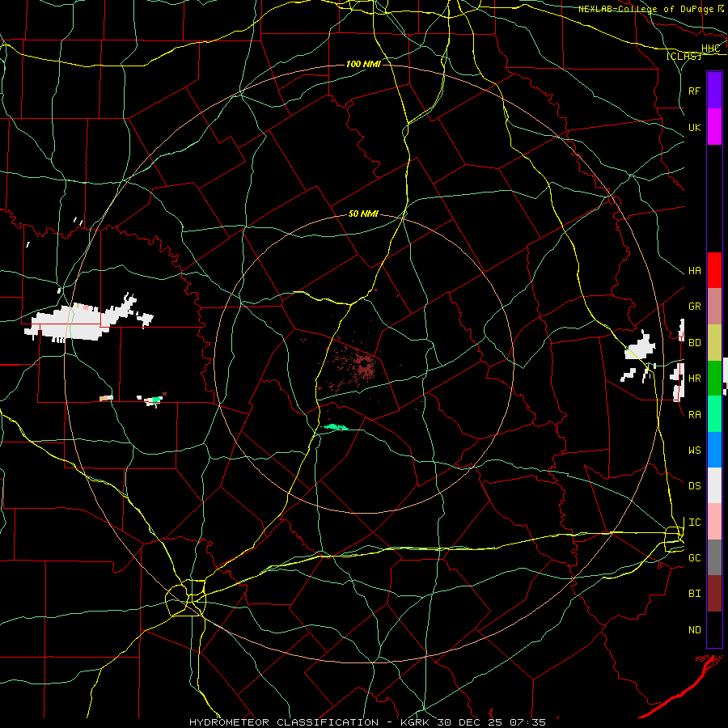Click the '100 NMI' range ring label

[x=363, y=64]
